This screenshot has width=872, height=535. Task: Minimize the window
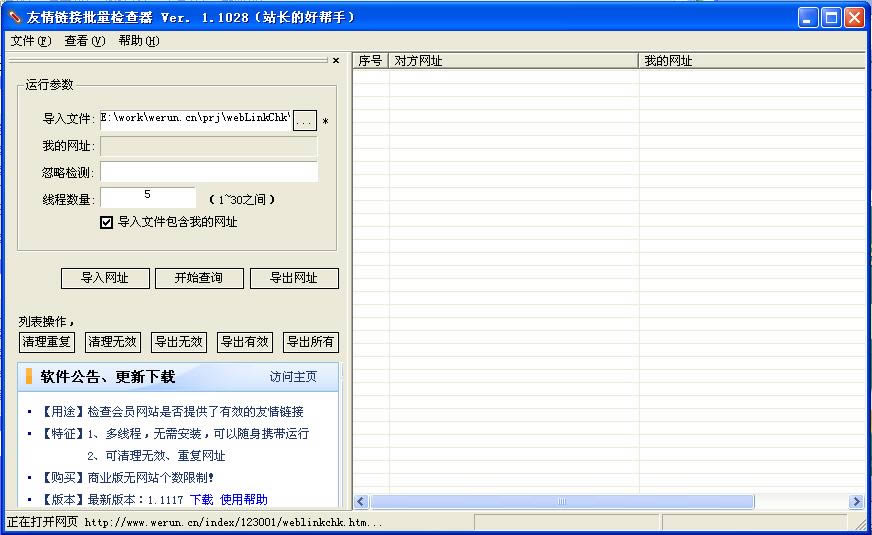pos(808,18)
